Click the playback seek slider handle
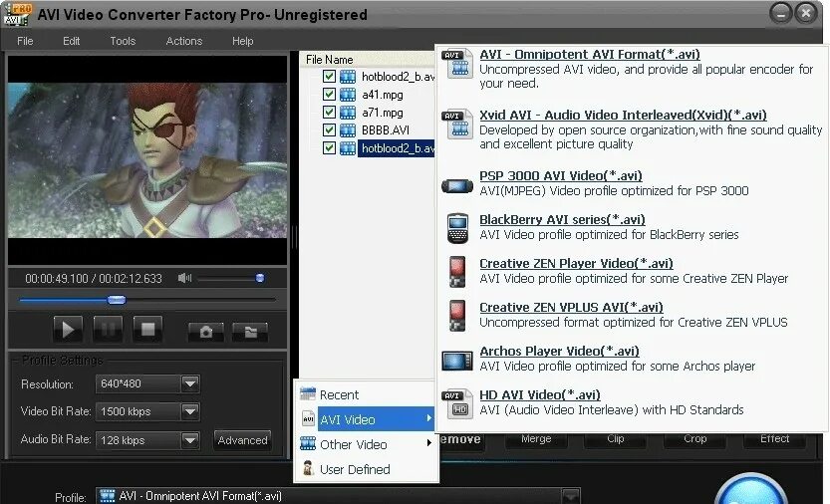 [x=117, y=300]
